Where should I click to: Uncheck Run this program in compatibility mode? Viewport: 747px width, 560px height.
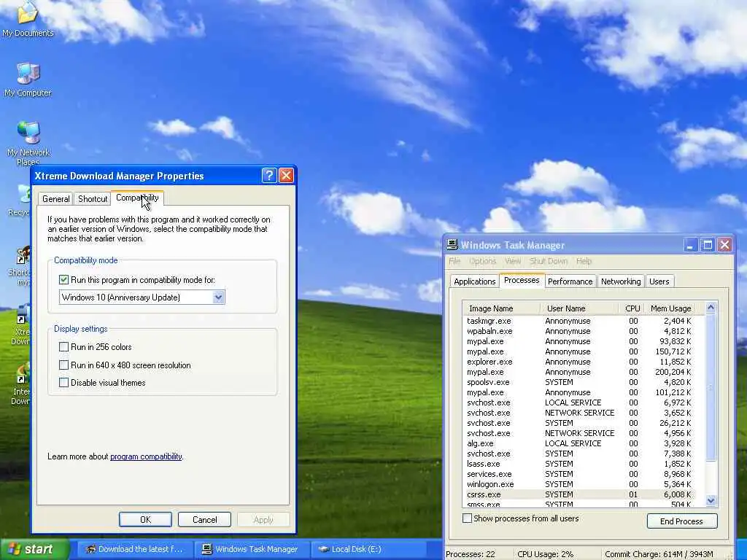tap(64, 279)
